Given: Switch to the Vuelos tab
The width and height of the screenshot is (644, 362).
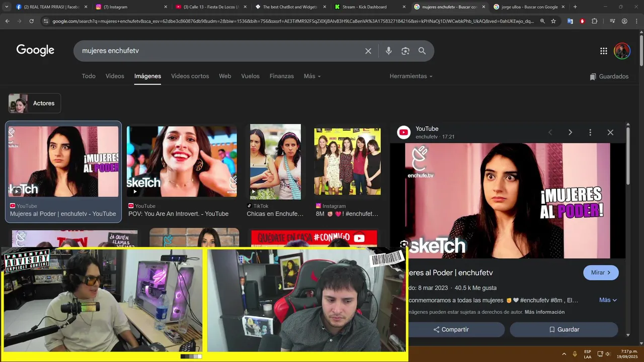Looking at the screenshot, I should pos(250,76).
